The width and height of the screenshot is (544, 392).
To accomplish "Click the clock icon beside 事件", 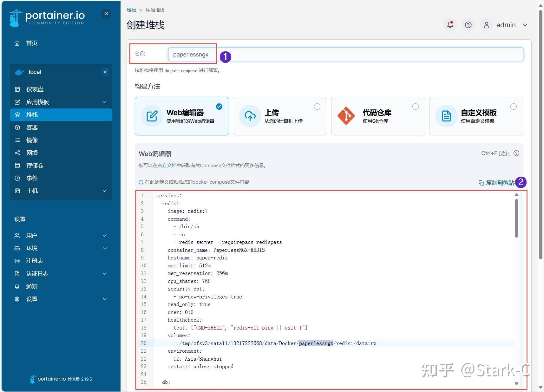I will [x=17, y=178].
